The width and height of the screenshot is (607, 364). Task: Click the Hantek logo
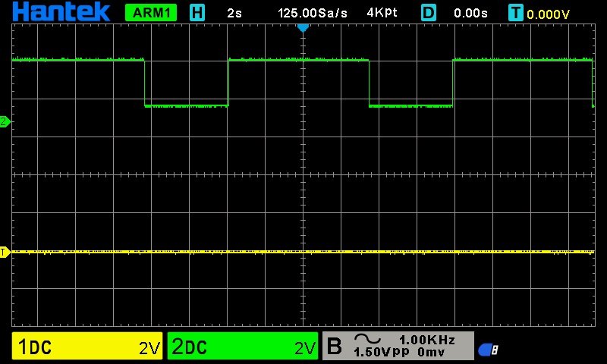[x=61, y=11]
